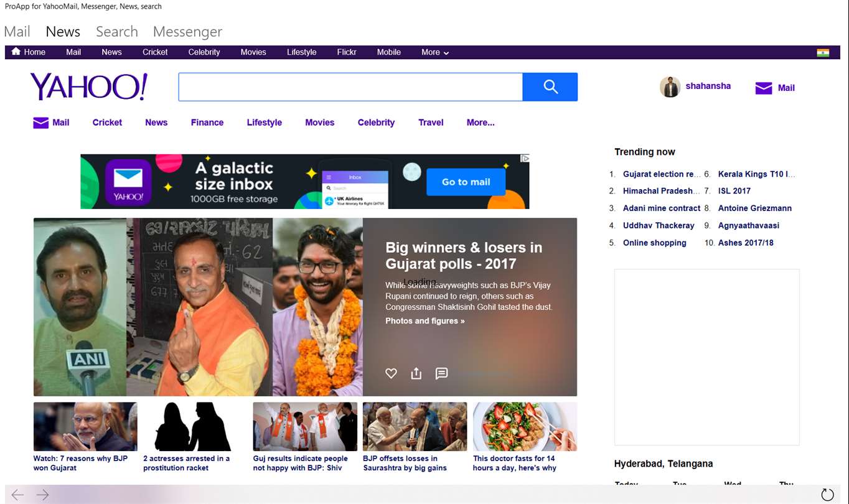Switch to the Mail app tab
Screen dimensions: 849x504
tap(17, 32)
